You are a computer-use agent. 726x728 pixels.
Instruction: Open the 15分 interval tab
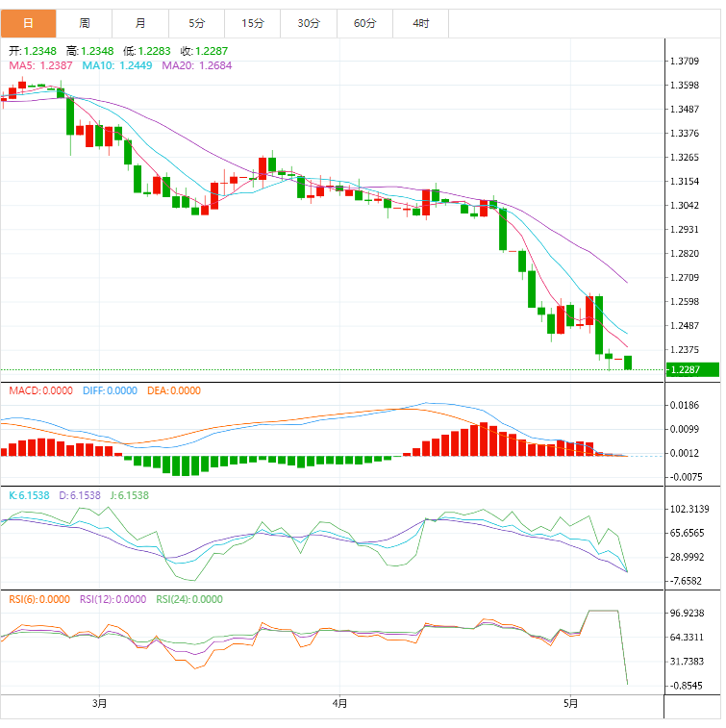tap(253, 23)
